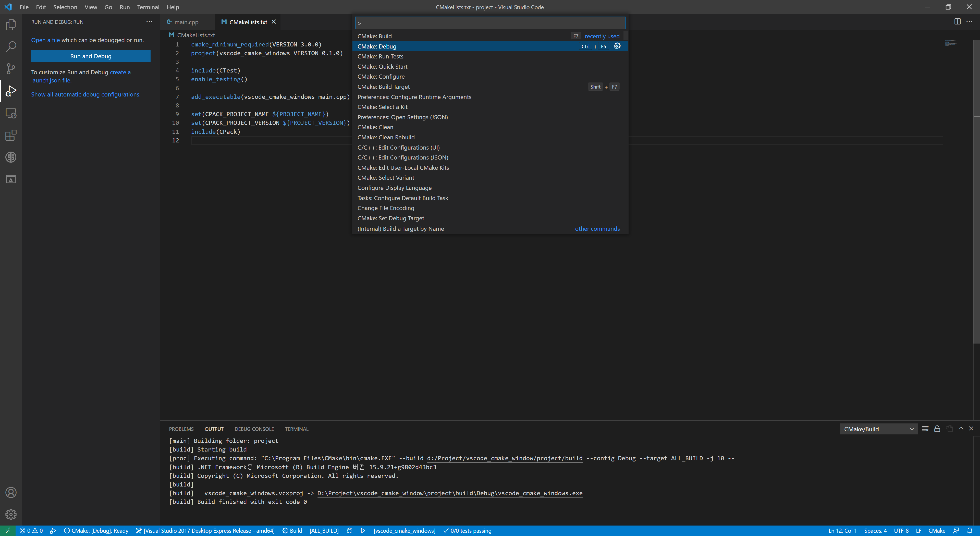Select CMake: Run Tests command
The image size is (980, 536).
click(x=490, y=56)
